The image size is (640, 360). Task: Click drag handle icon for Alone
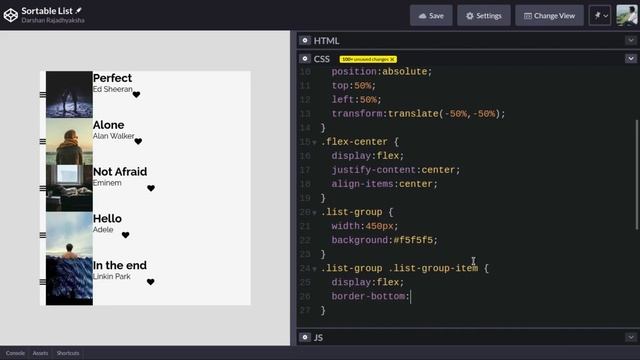click(43, 141)
